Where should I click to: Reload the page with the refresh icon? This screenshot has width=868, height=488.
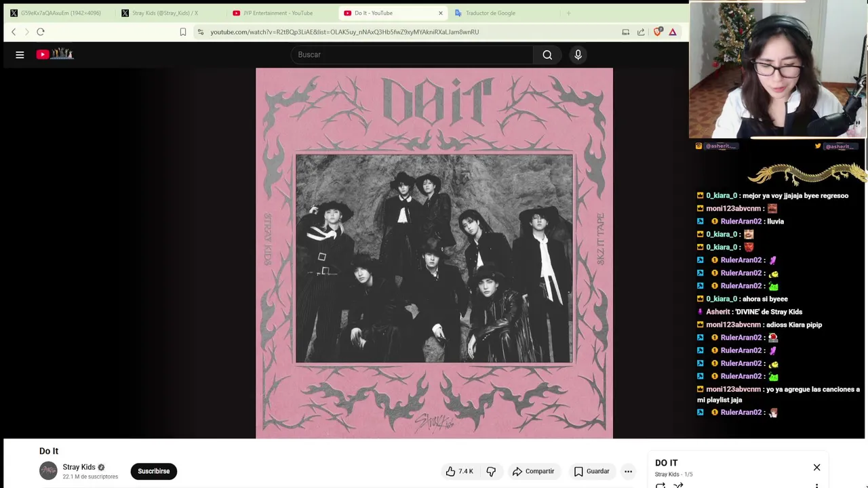[41, 32]
